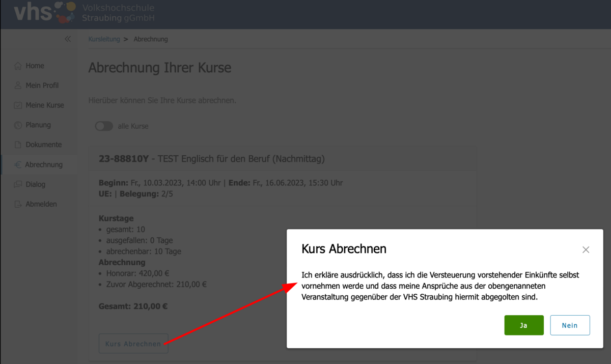Image resolution: width=611 pixels, height=364 pixels.
Task: Toggle the 'alle Kurse' switch
Action: tap(104, 126)
